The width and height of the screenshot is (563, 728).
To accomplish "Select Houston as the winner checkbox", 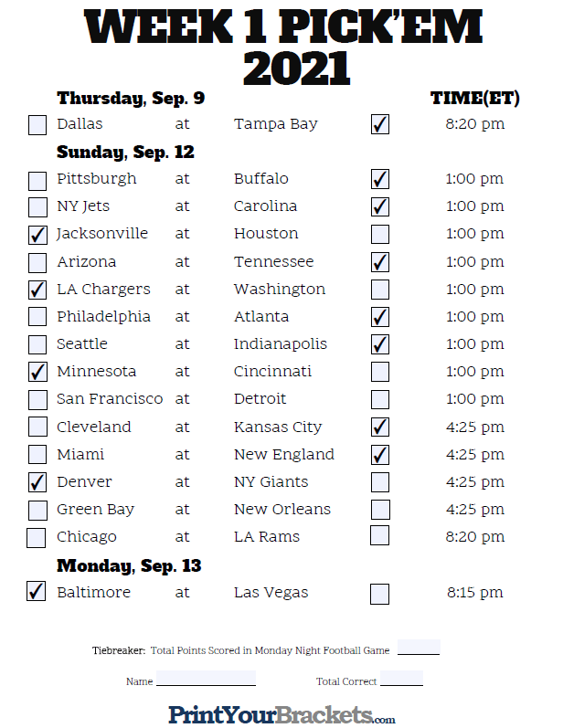I will coord(380,235).
